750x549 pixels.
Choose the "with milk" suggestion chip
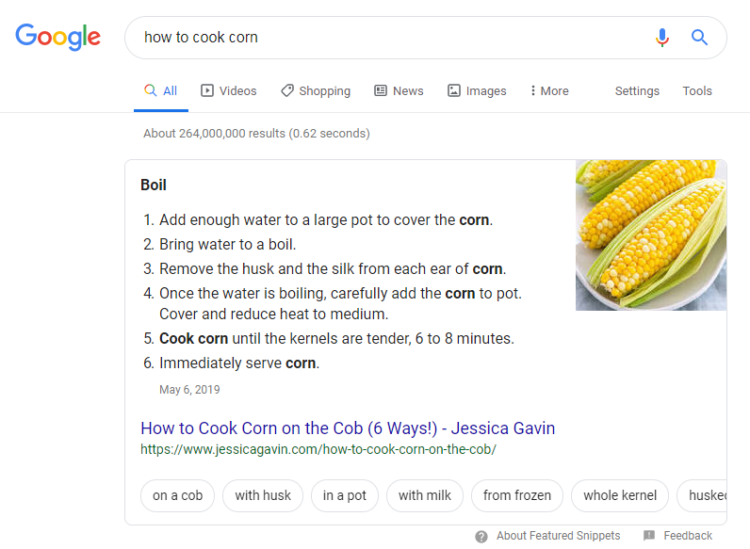pos(424,495)
